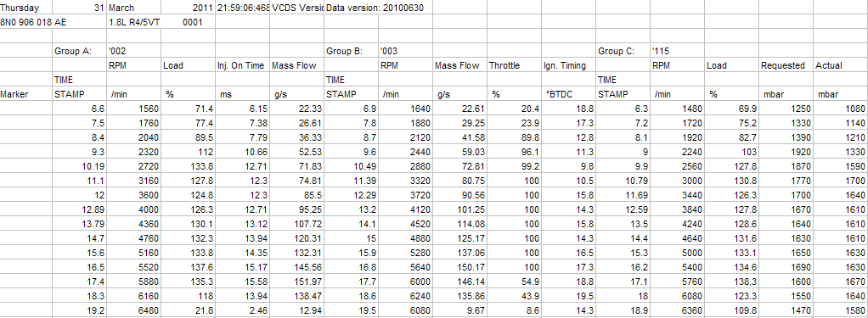
Task: Select actual pressure 1580
Action: coord(840,310)
